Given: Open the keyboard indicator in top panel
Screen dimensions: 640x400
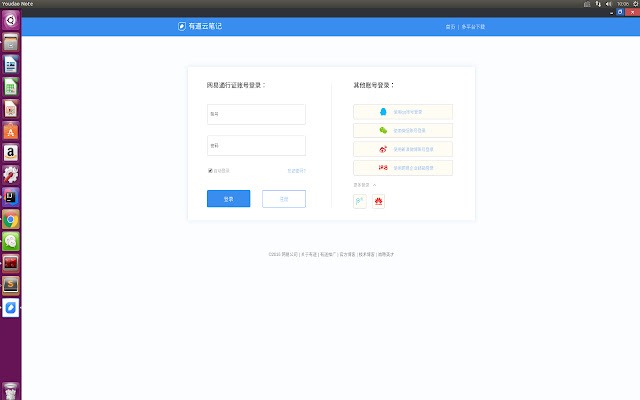Looking at the screenshot, I should [587, 4].
